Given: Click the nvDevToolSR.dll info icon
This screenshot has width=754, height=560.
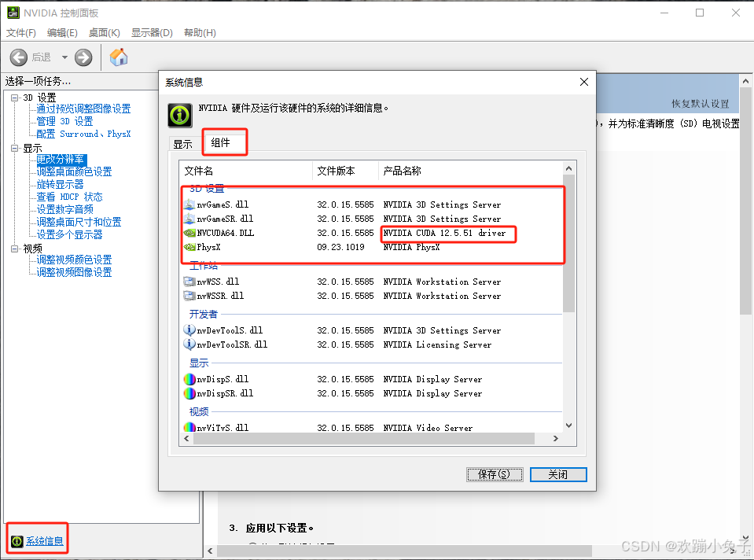Looking at the screenshot, I should [x=189, y=344].
